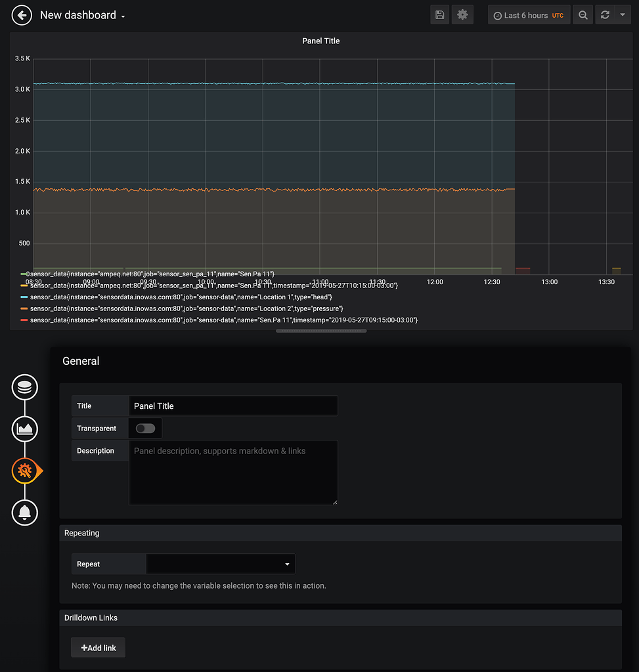The height and width of the screenshot is (672, 639).
Task: Open the Alert bell tab icon
Action: 25,512
